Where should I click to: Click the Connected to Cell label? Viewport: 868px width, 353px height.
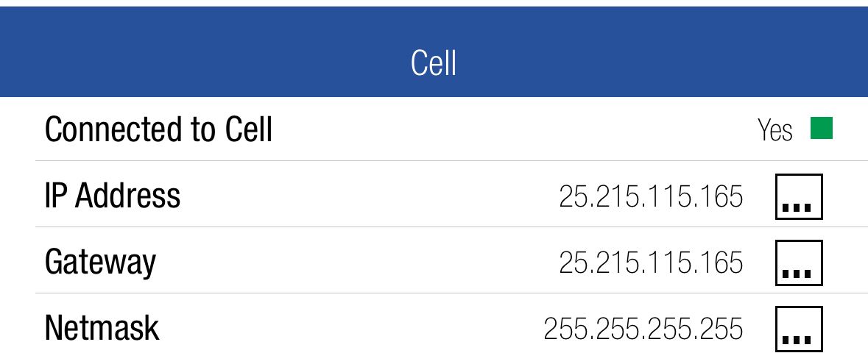coord(158,130)
